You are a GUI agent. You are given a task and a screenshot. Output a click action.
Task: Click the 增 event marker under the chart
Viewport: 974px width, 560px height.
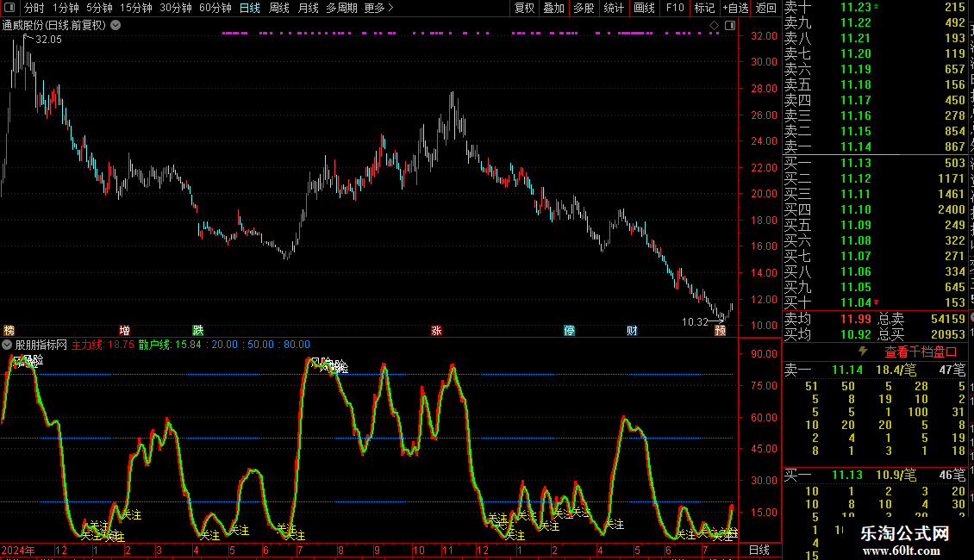(124, 330)
